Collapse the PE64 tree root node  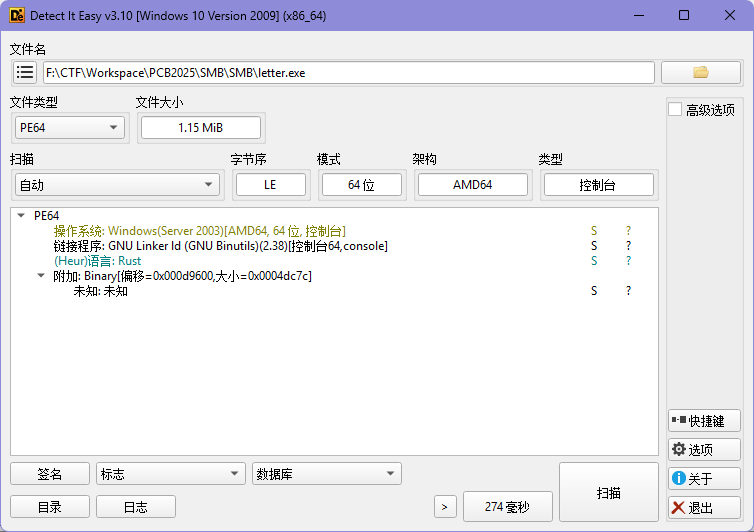pos(22,216)
